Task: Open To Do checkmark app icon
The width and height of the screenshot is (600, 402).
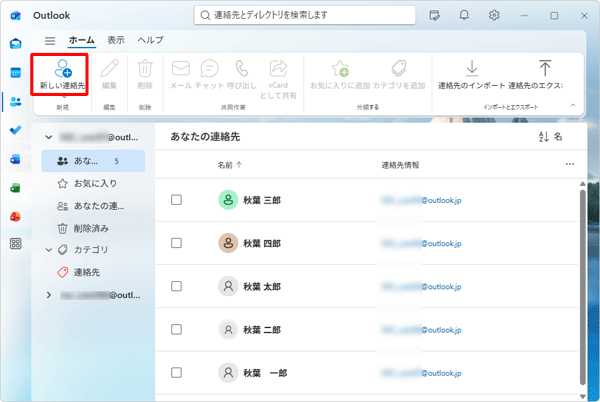Action: (16, 130)
